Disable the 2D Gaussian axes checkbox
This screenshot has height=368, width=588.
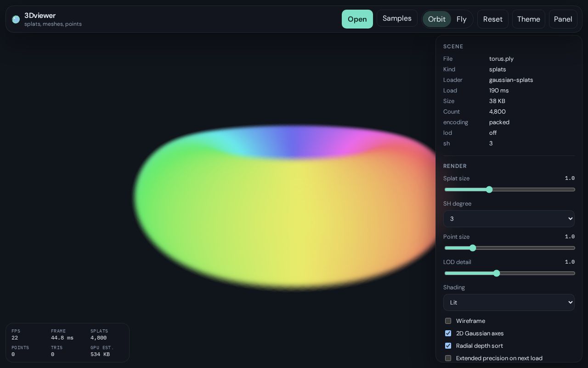click(x=448, y=333)
